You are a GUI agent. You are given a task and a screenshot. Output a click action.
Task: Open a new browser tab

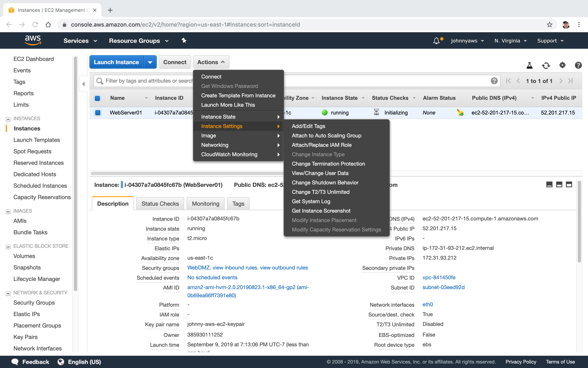pos(110,10)
